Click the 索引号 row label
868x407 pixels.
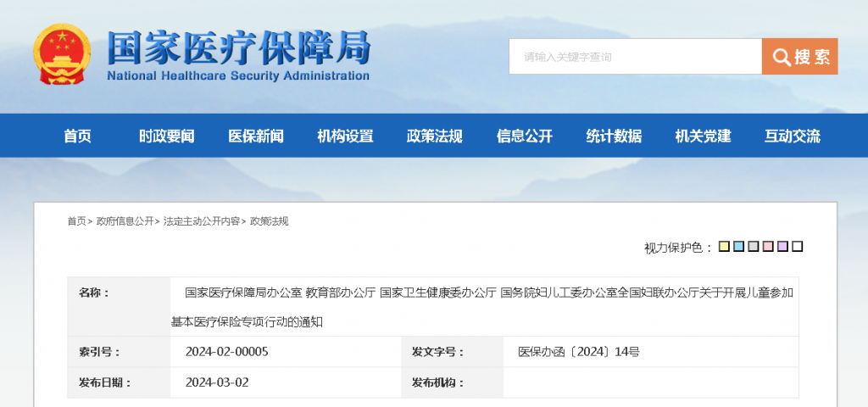pyautogui.click(x=99, y=352)
